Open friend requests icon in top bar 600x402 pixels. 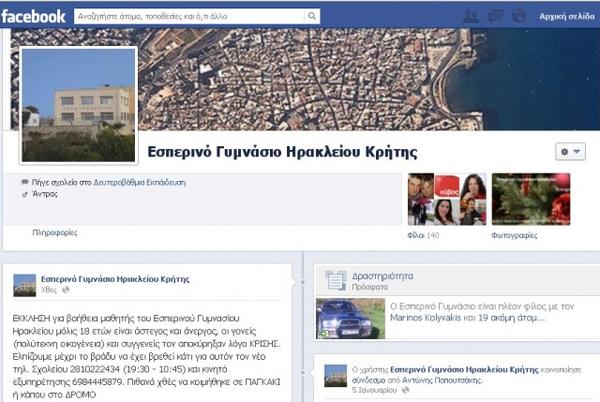pyautogui.click(x=470, y=16)
